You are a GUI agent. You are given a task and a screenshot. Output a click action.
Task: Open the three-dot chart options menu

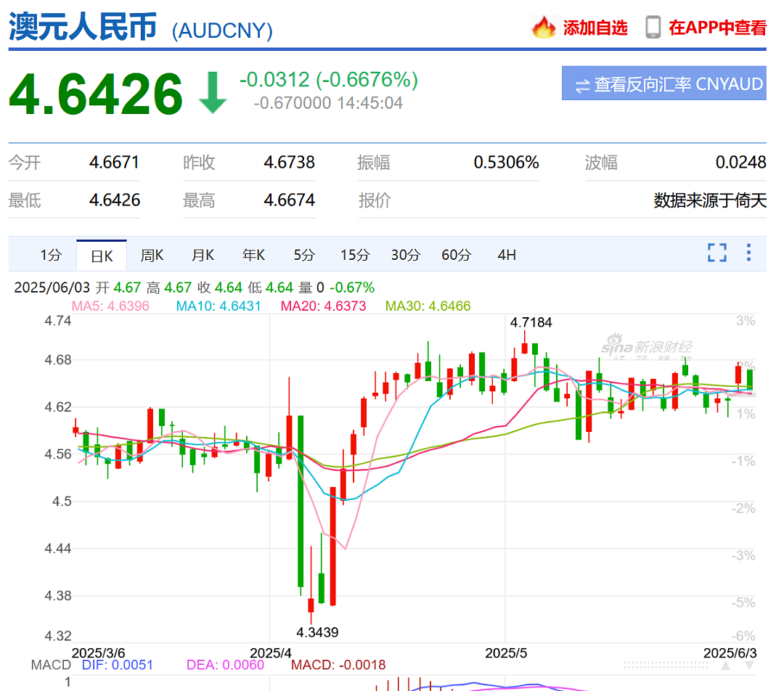[748, 253]
